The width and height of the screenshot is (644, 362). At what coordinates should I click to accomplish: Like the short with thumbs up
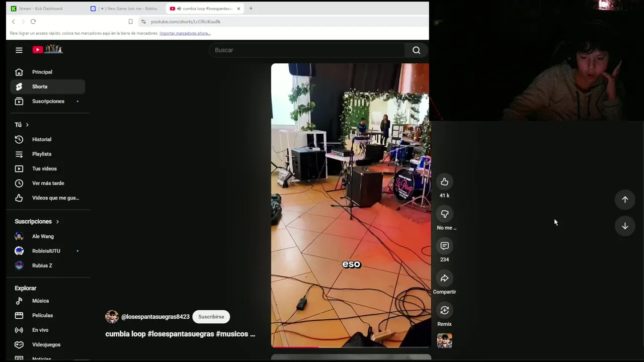click(x=444, y=182)
